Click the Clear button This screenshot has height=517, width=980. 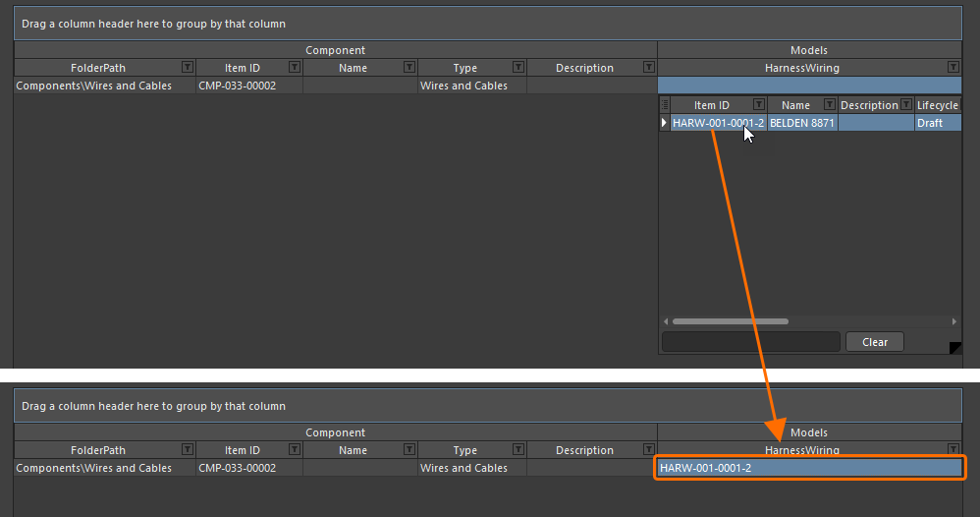(x=874, y=342)
